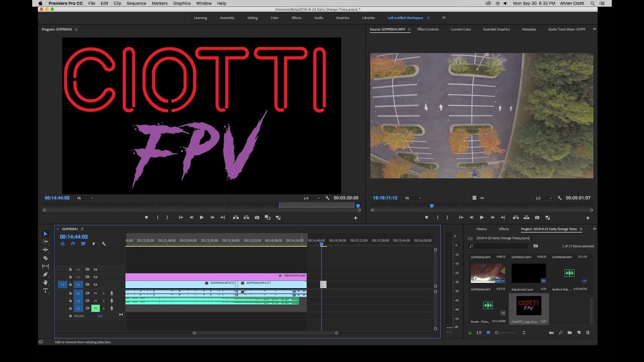The height and width of the screenshot is (362, 644).
Task: Select the Razor tool
Action: 45,258
